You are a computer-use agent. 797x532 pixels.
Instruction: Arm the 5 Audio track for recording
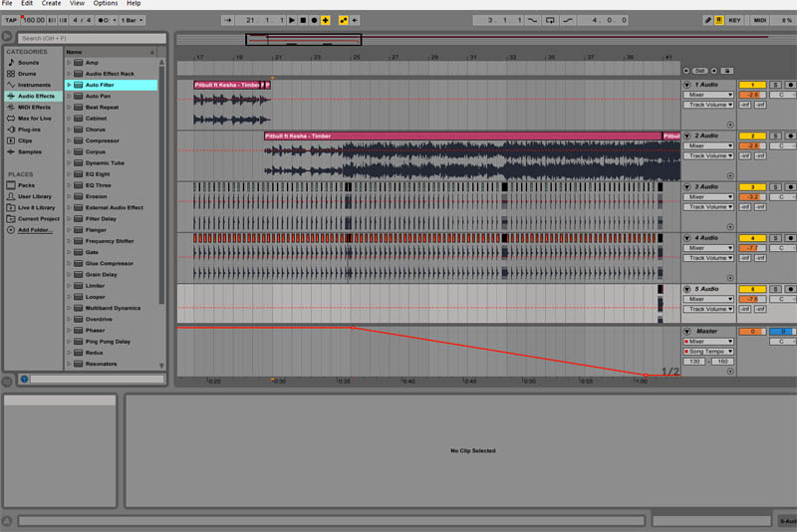pos(790,289)
